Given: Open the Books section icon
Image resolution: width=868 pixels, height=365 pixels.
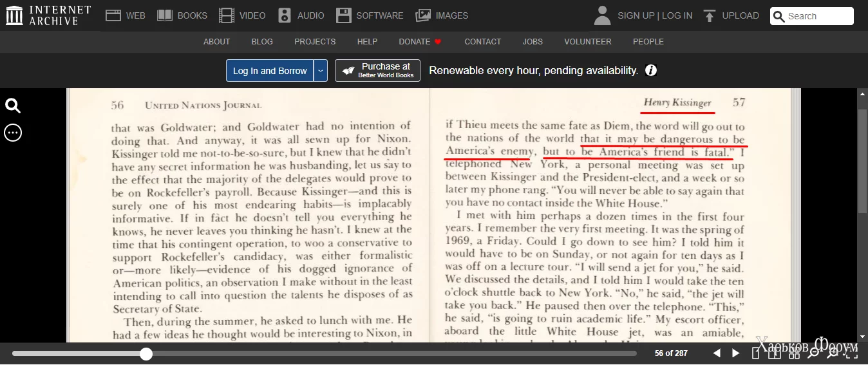Looking at the screenshot, I should (165, 15).
